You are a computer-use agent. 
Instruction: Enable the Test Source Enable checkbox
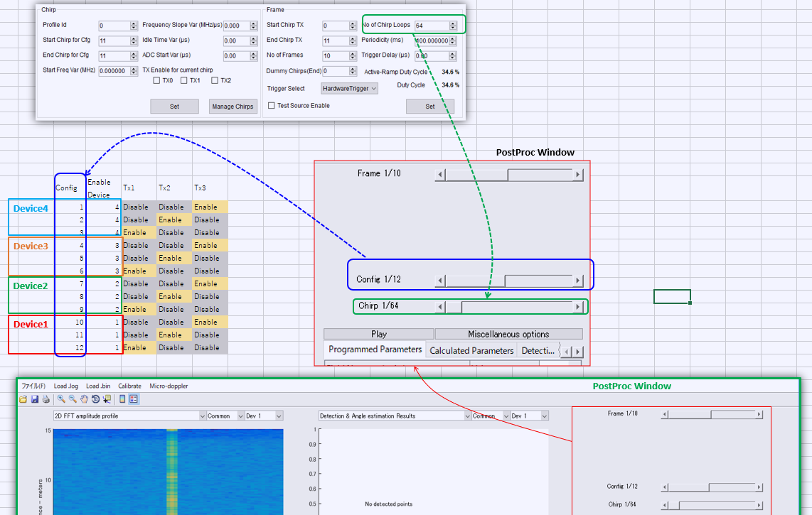coord(272,104)
